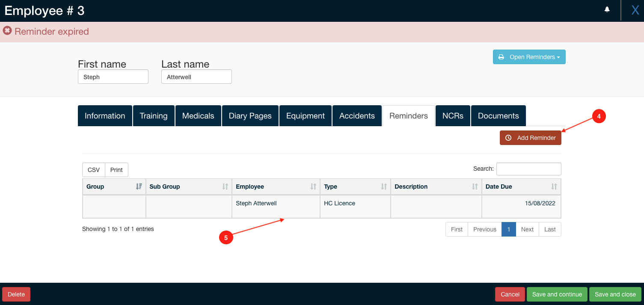Go to the Medicals tab
This screenshot has height=305, width=644.
[x=198, y=116]
